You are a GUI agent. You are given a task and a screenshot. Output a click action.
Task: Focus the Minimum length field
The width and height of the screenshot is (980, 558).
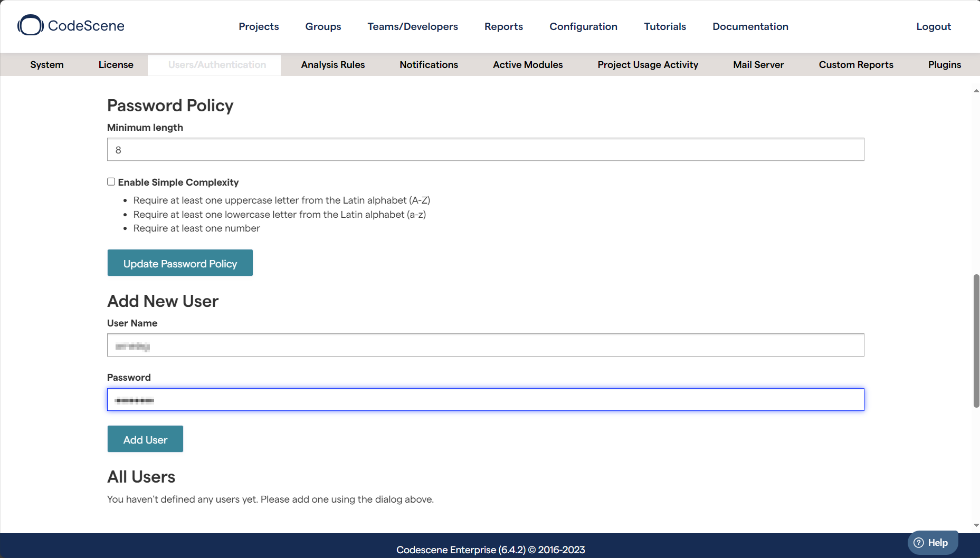pos(486,149)
